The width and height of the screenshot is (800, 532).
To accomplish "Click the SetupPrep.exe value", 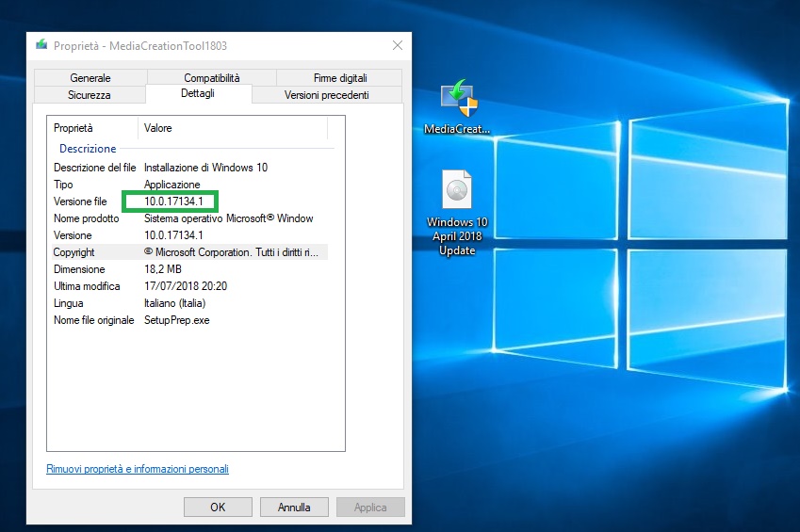I will pyautogui.click(x=176, y=320).
